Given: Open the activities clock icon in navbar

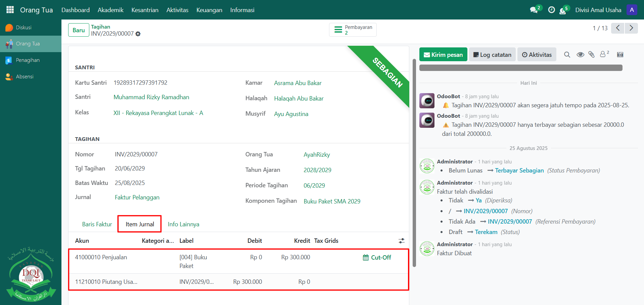Looking at the screenshot, I should (x=551, y=10).
